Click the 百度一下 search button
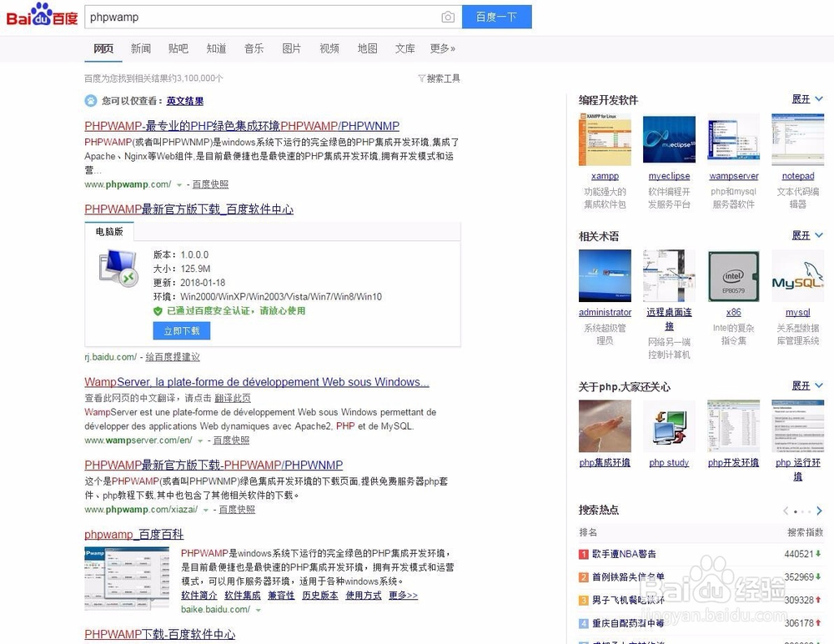 [x=497, y=17]
